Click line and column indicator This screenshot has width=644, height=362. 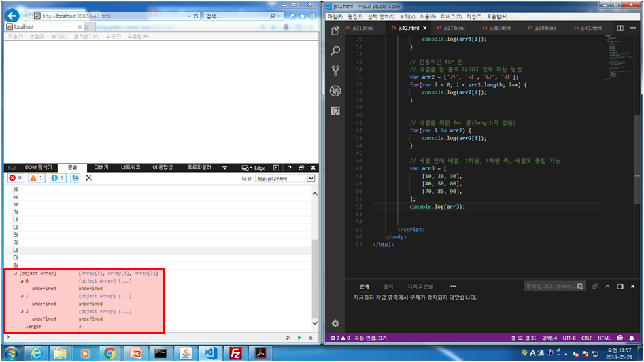524,338
